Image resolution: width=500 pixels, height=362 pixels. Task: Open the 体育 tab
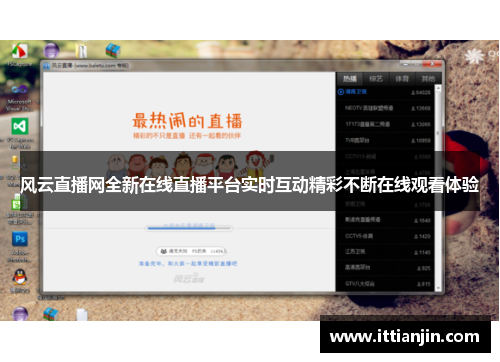(402, 79)
